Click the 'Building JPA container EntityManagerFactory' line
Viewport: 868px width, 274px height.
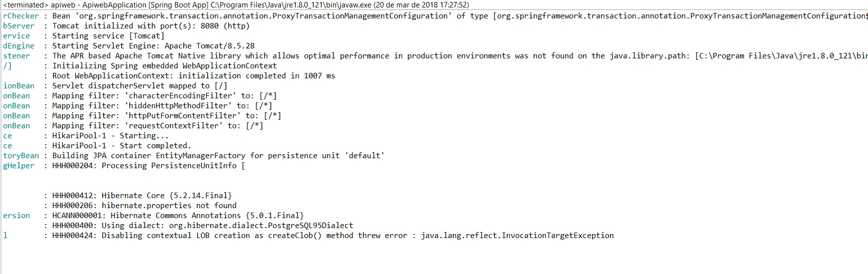[218, 156]
